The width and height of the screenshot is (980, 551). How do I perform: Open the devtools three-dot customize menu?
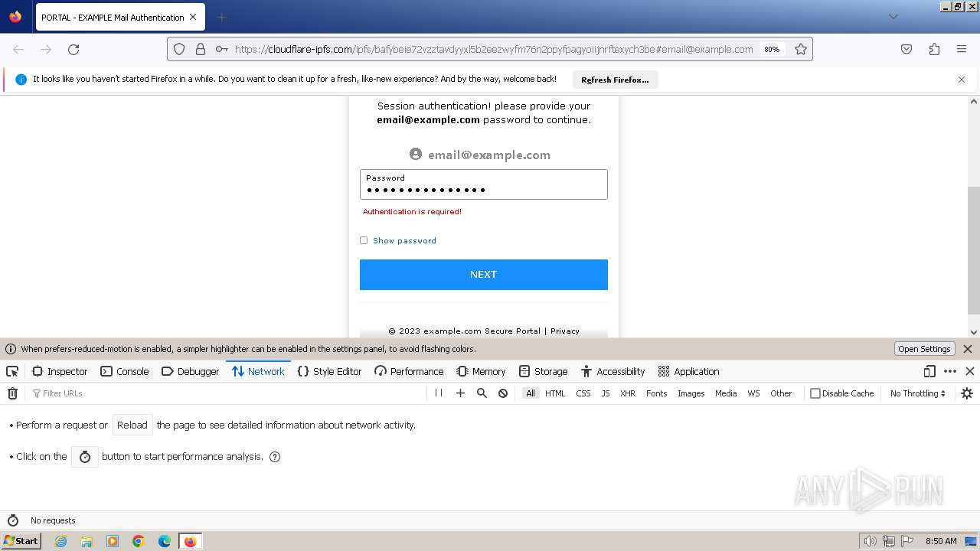(x=950, y=371)
